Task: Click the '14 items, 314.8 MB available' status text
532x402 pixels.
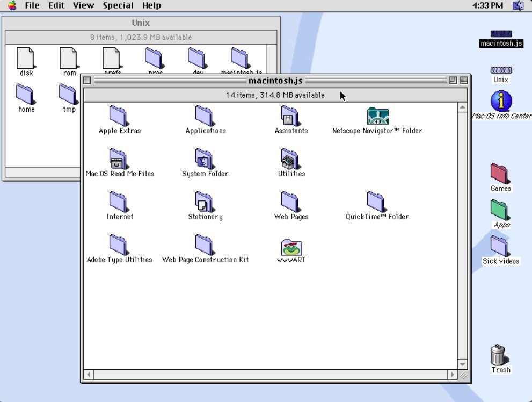Action: point(275,95)
